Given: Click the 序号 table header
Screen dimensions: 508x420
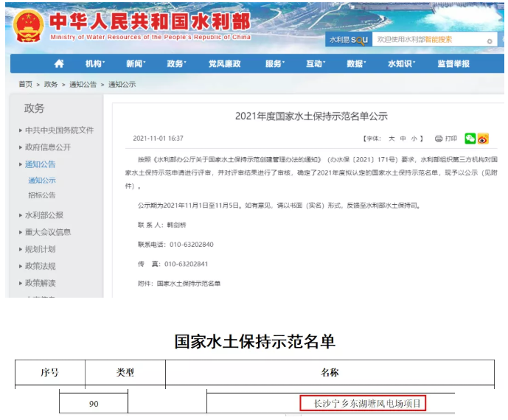Looking at the screenshot, I should click(x=50, y=372).
